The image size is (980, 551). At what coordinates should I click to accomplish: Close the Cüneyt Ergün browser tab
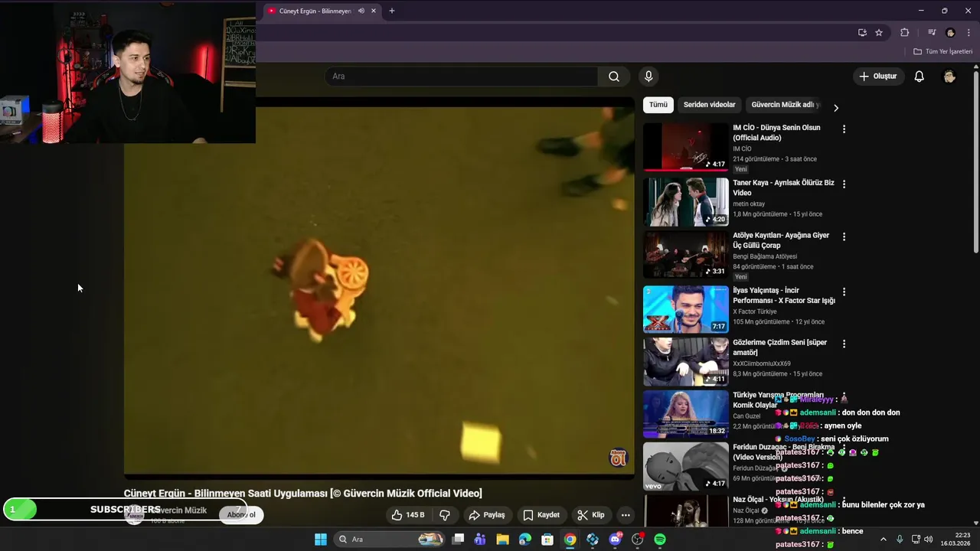tap(374, 11)
